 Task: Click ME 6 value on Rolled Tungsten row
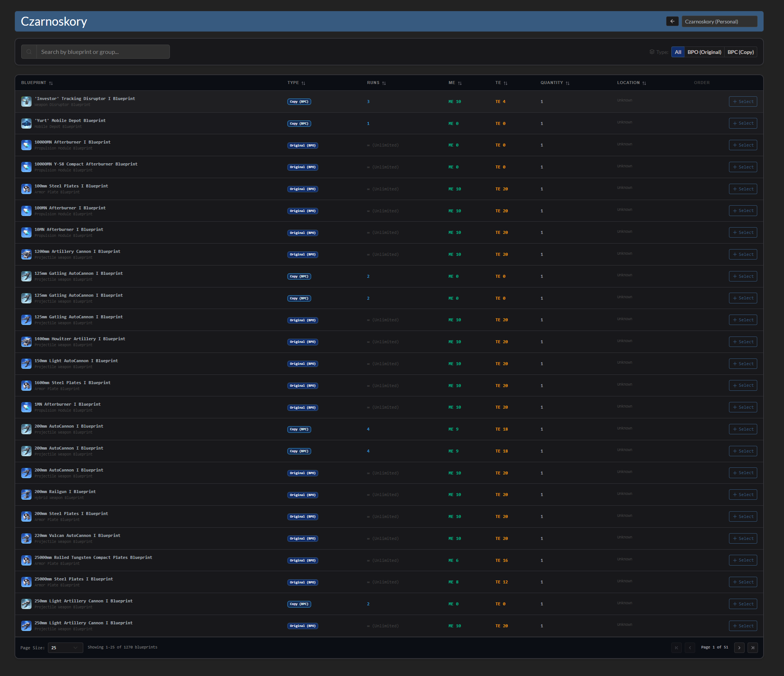click(453, 561)
